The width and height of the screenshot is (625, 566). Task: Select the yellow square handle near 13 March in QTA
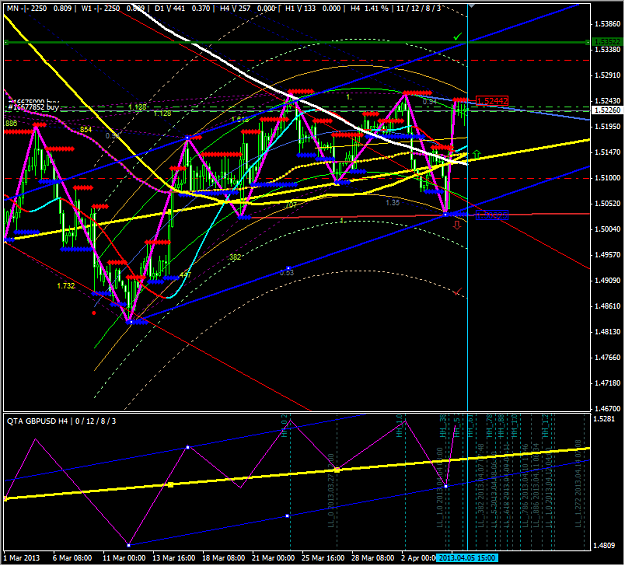(x=171, y=485)
